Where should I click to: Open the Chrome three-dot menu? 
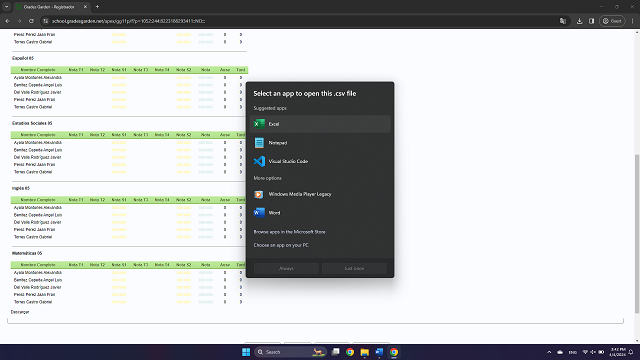coord(632,21)
